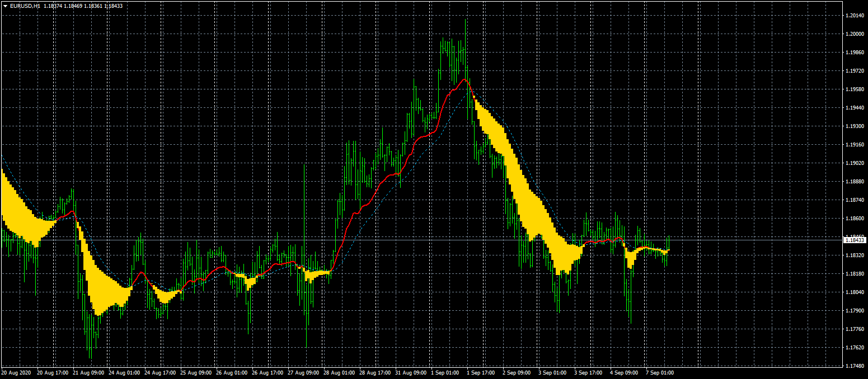Click the 2 Sep 09:00 time label
868x379 pixels.
click(517, 372)
